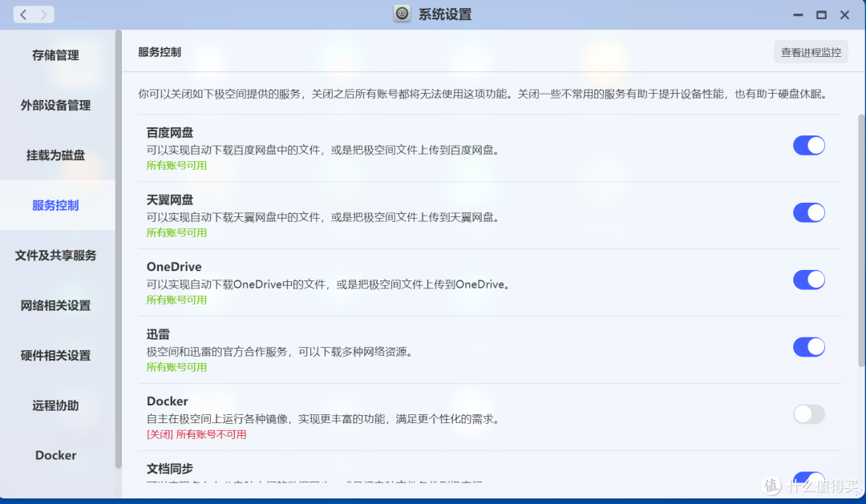The width and height of the screenshot is (866, 504).
Task: Go back with the left arrow
Action: (x=23, y=15)
